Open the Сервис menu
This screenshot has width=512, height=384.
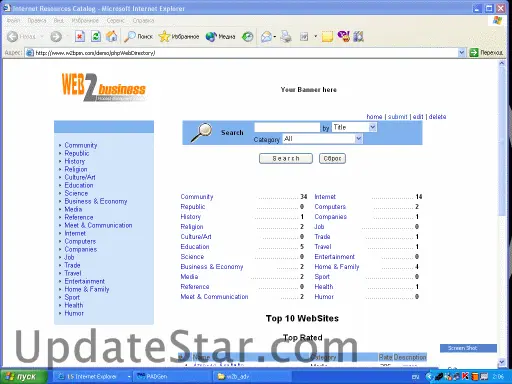[x=116, y=21]
